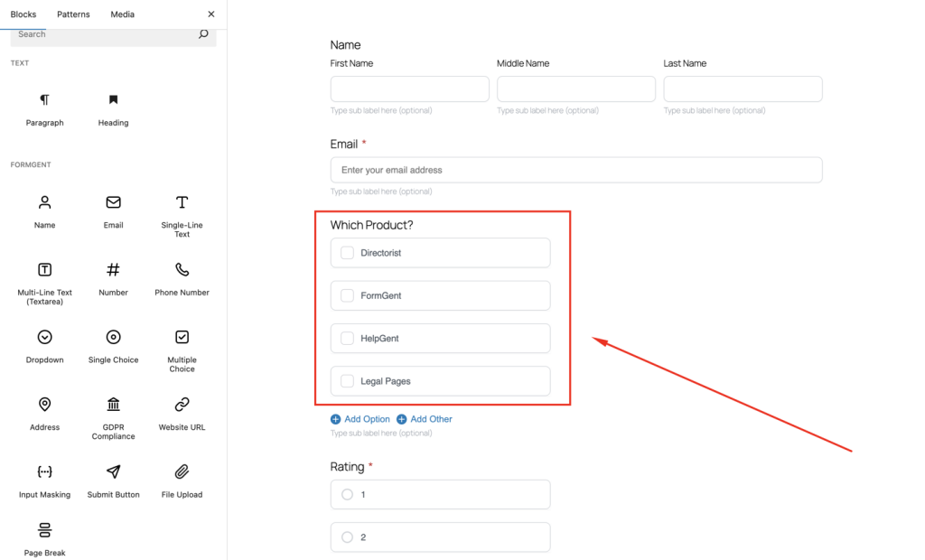
Task: Add the Phone Number block
Action: pos(182,280)
